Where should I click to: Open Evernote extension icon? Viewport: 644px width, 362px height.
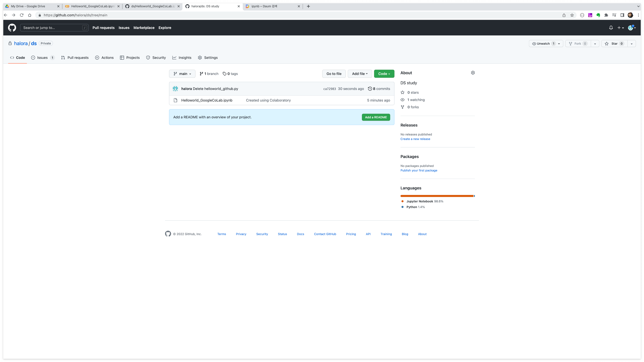598,15
